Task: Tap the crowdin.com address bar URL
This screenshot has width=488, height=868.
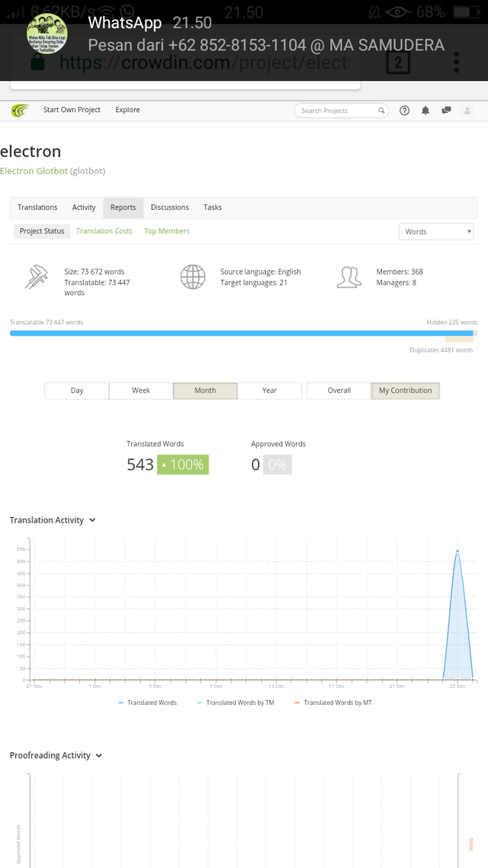Action: click(204, 63)
